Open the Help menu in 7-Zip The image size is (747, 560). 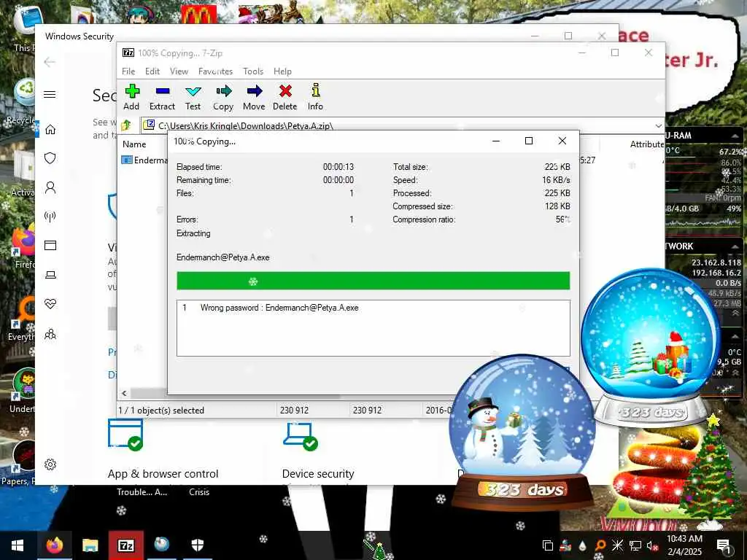tap(282, 71)
